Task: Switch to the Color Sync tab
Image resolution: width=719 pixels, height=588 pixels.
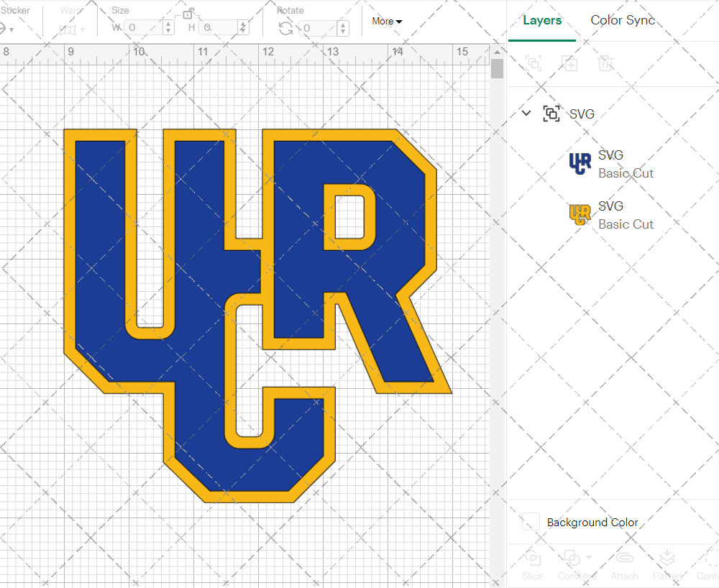Action: [x=623, y=20]
